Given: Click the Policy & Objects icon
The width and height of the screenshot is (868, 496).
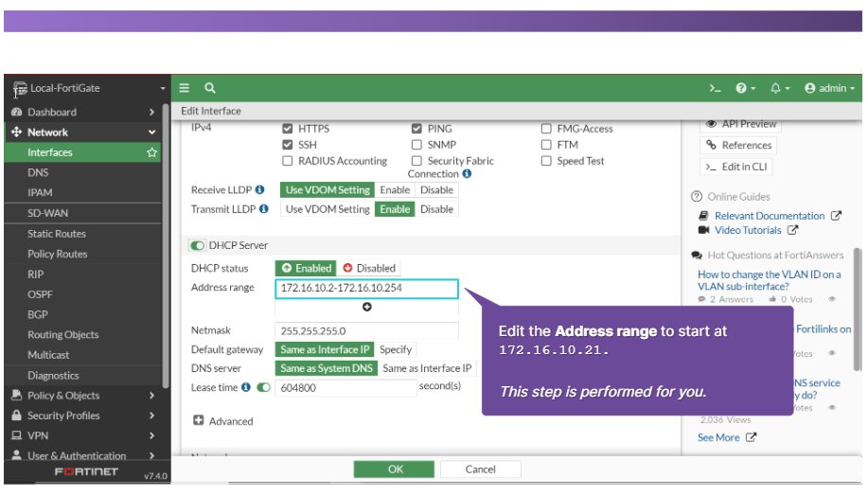Looking at the screenshot, I should pyautogui.click(x=17, y=396).
